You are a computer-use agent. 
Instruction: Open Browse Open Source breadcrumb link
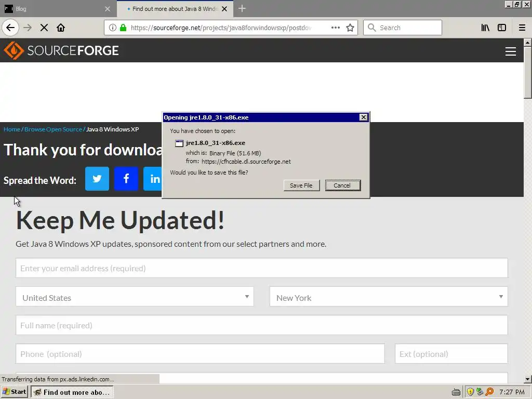point(54,129)
